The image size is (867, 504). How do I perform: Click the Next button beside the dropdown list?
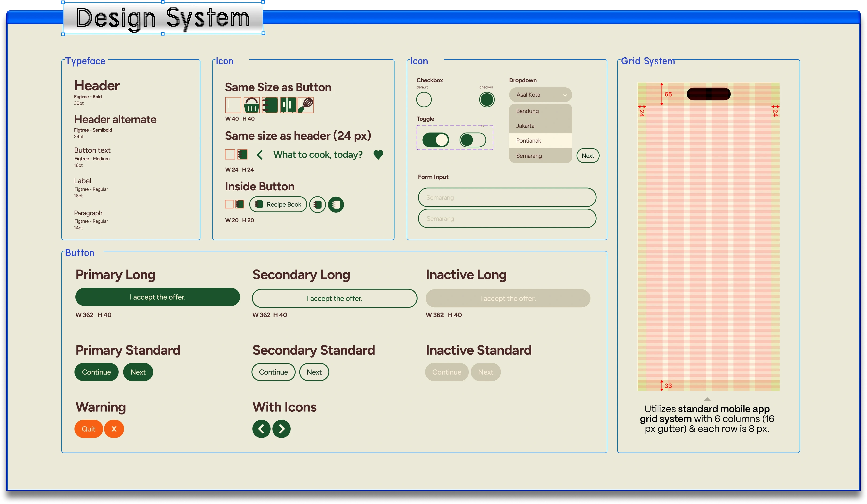(588, 156)
